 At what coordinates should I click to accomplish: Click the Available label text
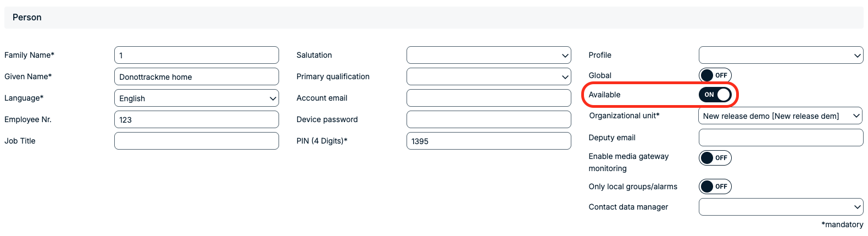[x=604, y=95]
